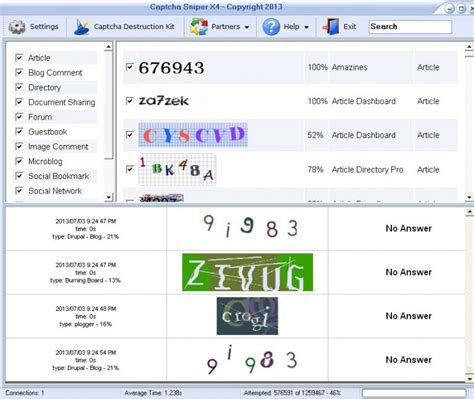The height and width of the screenshot is (399, 474).
Task: Click the Burning Board - 13% log entry
Action: click(x=85, y=273)
